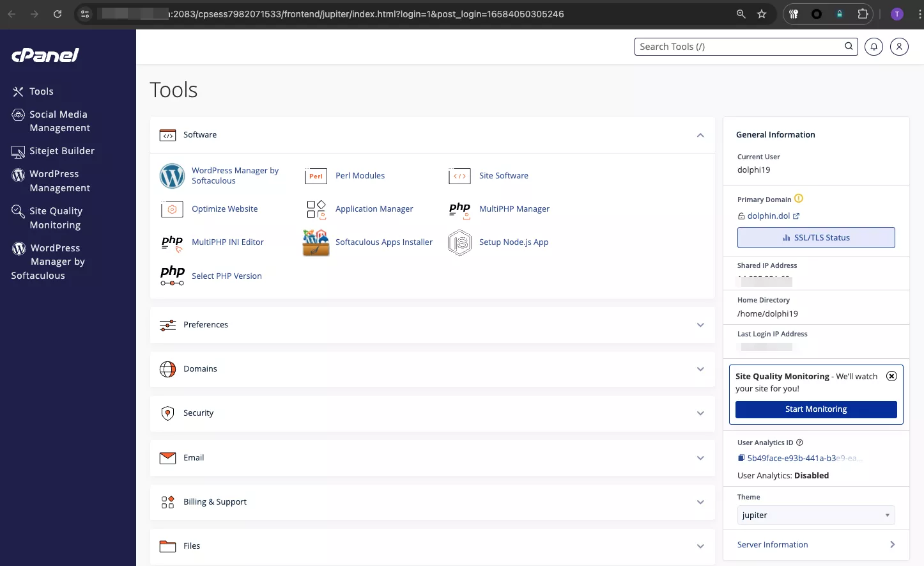Open the Softaculous Apps Installer icon
The height and width of the screenshot is (566, 924).
point(316,242)
